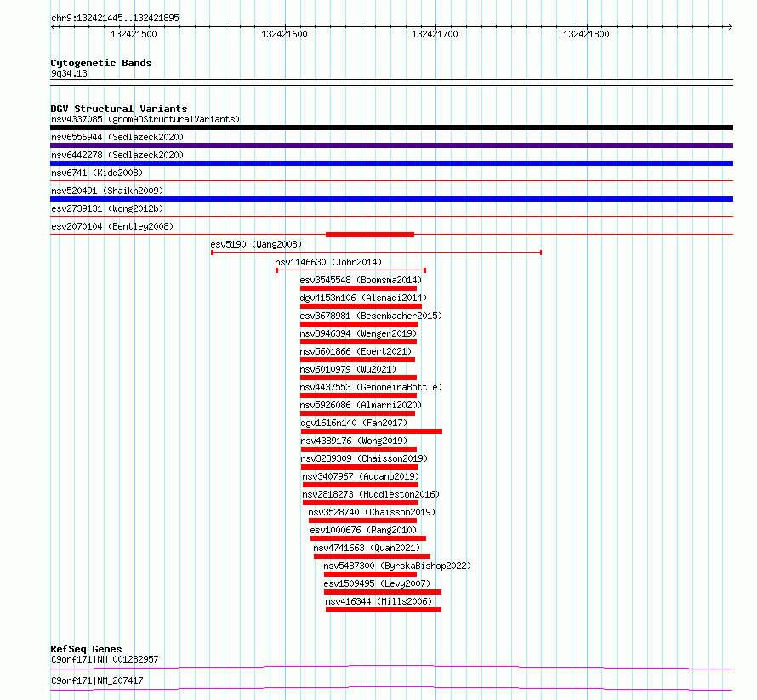Open variant esv2739131 (Wong2012b)

107,208
